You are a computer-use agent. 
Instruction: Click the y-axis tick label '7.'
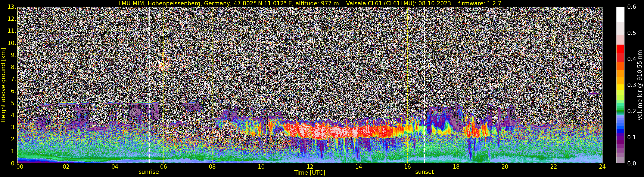point(13,79)
